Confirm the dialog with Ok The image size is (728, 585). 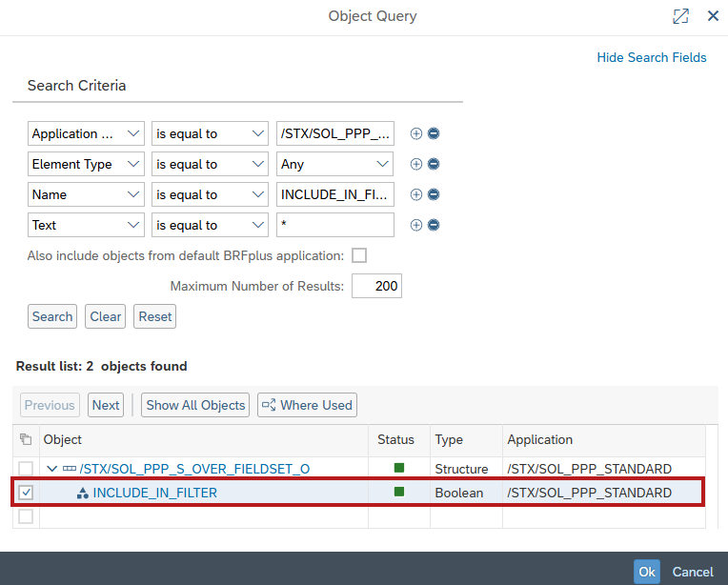click(x=647, y=572)
